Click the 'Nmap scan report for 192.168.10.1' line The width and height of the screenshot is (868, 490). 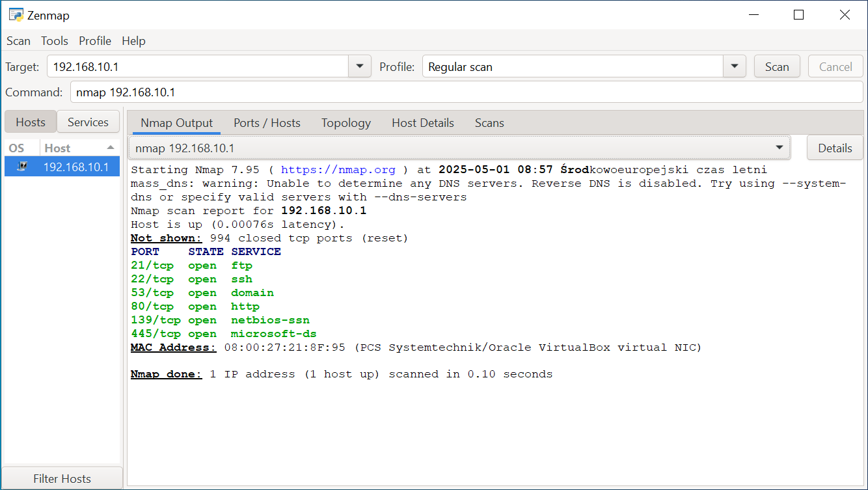249,211
